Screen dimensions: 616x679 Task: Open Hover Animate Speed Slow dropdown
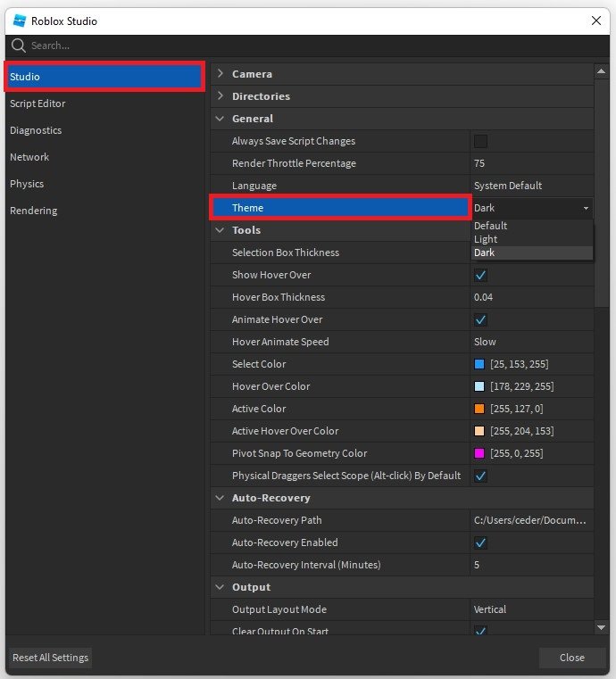click(532, 342)
